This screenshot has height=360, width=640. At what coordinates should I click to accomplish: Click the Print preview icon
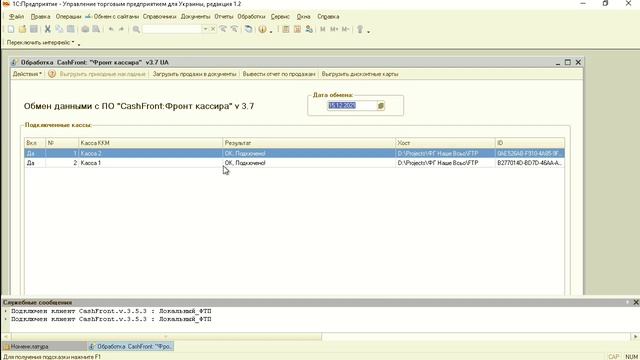(x=96, y=29)
